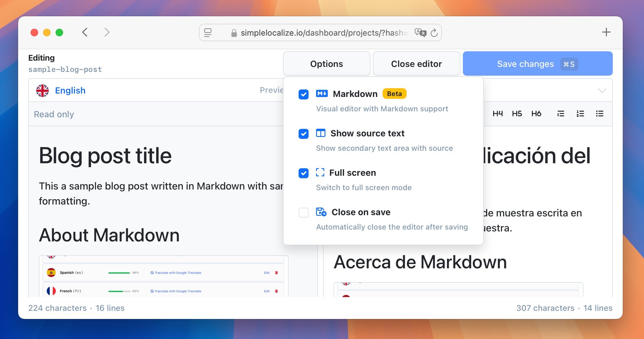Go back with the browser back arrow

click(x=85, y=32)
